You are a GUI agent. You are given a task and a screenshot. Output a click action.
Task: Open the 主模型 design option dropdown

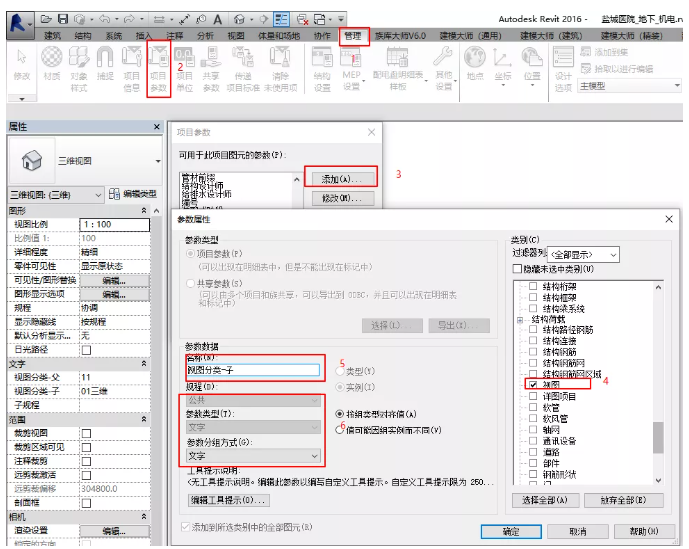click(x=630, y=86)
